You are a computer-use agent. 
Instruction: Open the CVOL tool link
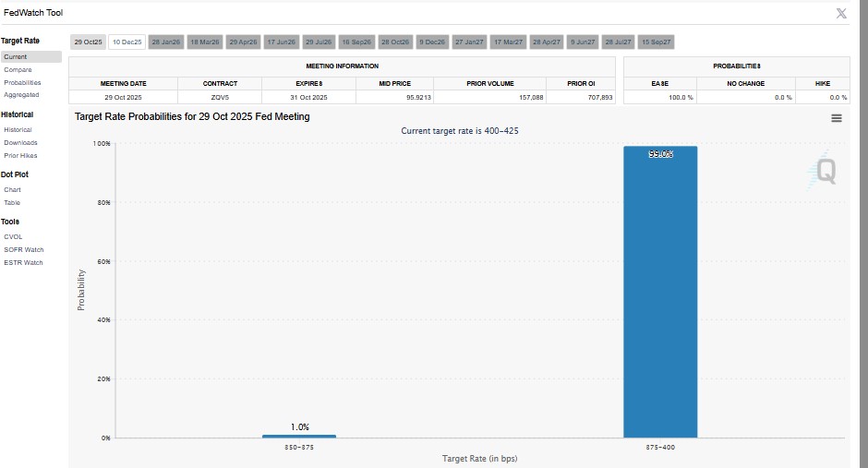[13, 237]
